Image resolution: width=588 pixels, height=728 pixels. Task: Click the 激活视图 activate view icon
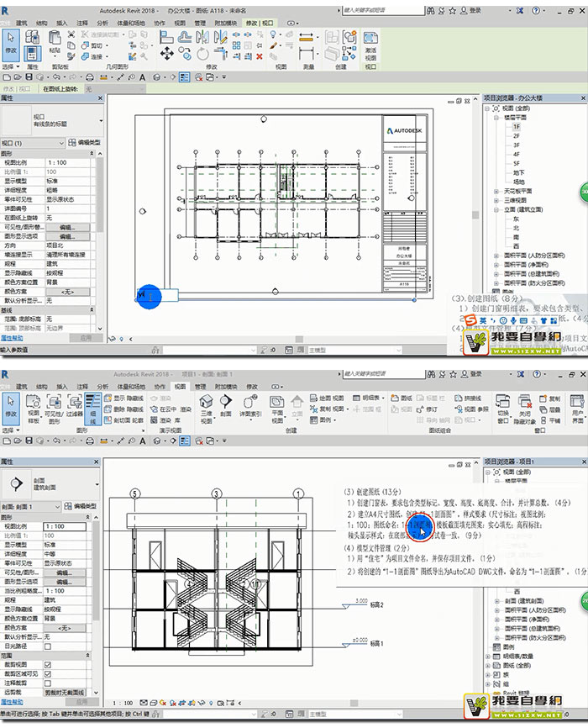click(370, 45)
